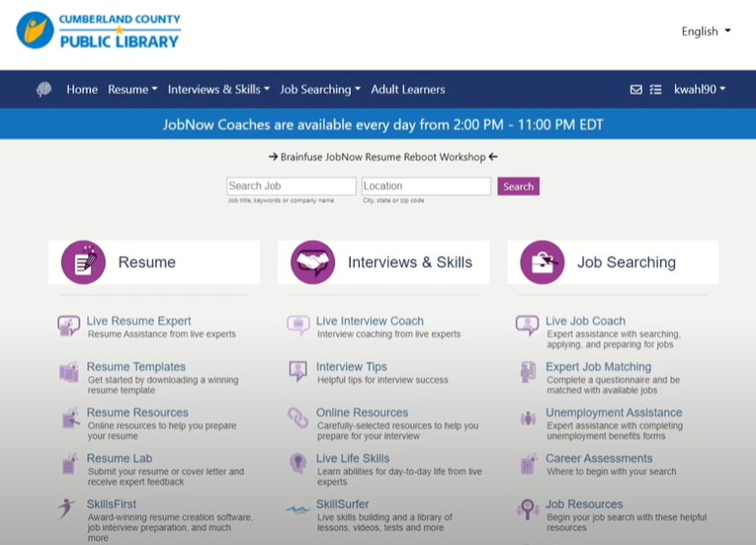Click the SkillSurfer wave icon
The height and width of the screenshot is (545, 756).
[x=297, y=509]
